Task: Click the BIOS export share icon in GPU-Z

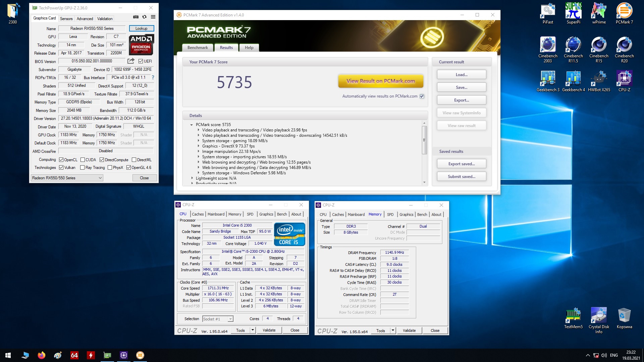Action: pos(131,61)
